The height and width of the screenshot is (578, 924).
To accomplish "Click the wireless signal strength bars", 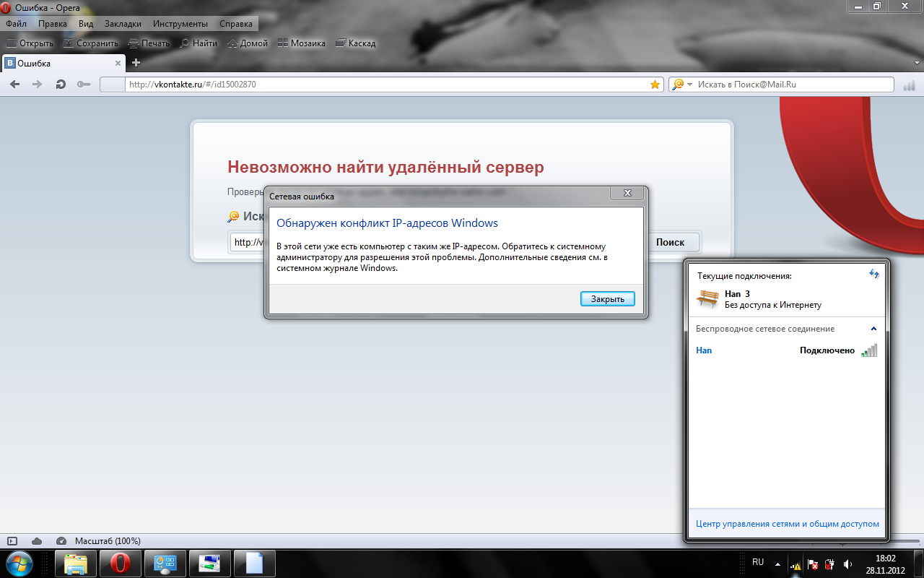I will pos(869,350).
